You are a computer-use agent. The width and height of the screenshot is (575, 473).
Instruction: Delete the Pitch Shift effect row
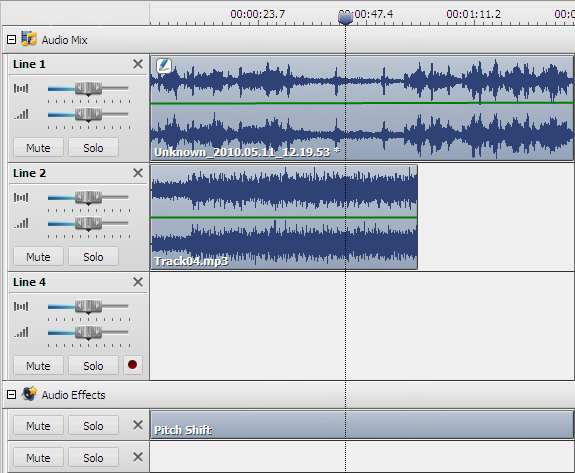tap(138, 425)
